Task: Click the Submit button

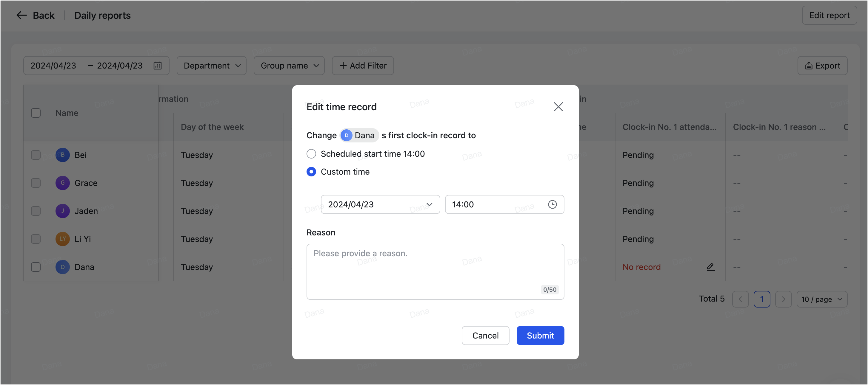Action: click(540, 336)
